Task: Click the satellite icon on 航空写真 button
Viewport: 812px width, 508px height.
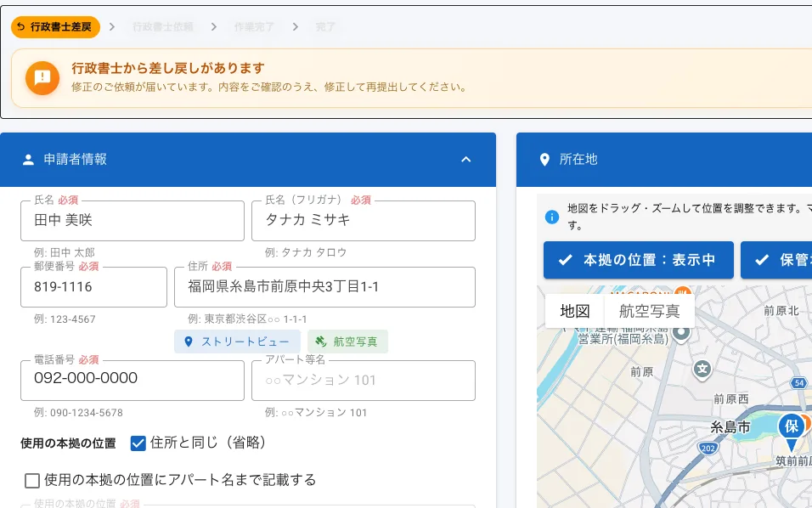Action: (x=321, y=341)
